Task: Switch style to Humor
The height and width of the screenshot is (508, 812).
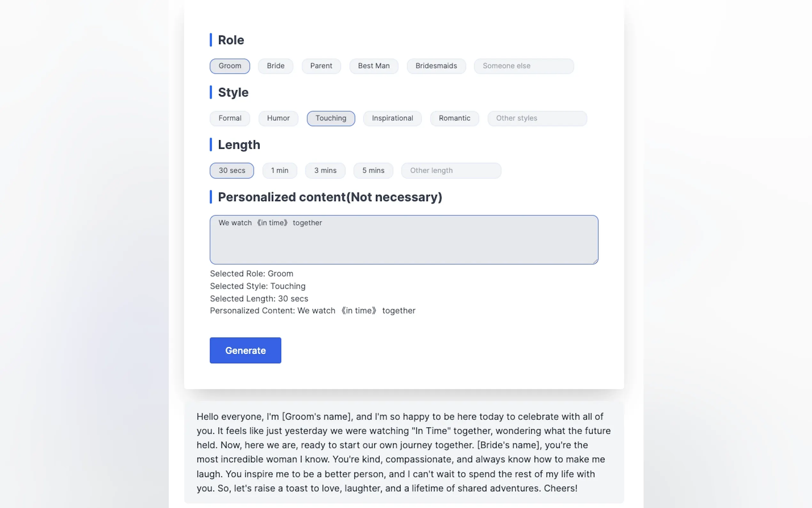Action: 278,118
